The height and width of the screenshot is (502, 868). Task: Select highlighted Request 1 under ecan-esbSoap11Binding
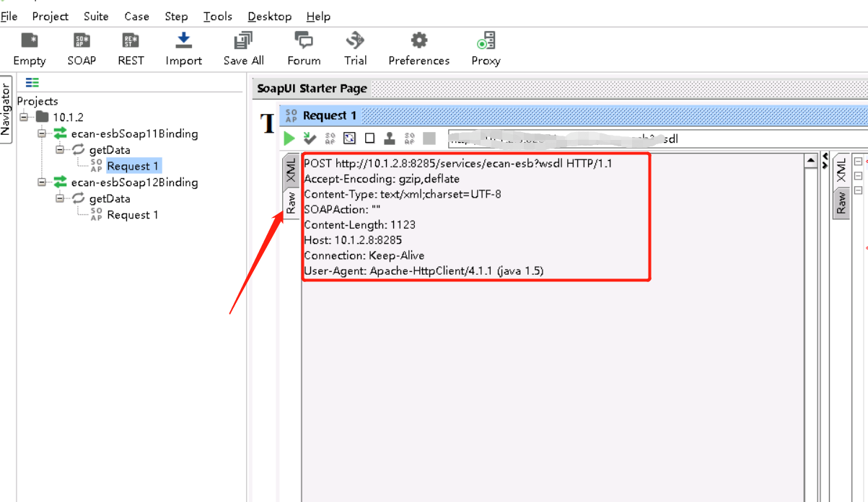(133, 166)
